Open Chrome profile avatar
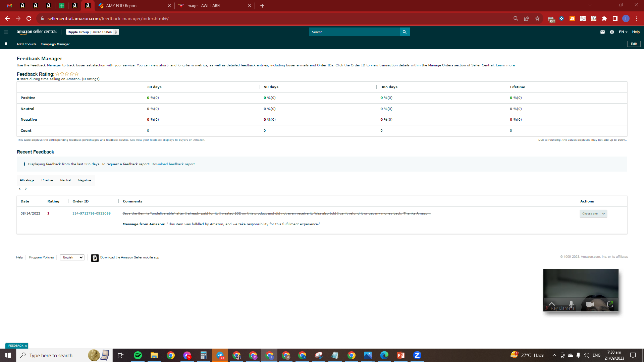 (626, 19)
